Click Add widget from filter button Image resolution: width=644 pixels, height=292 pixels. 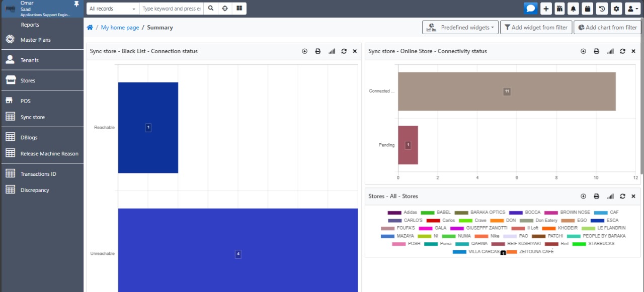536,28
